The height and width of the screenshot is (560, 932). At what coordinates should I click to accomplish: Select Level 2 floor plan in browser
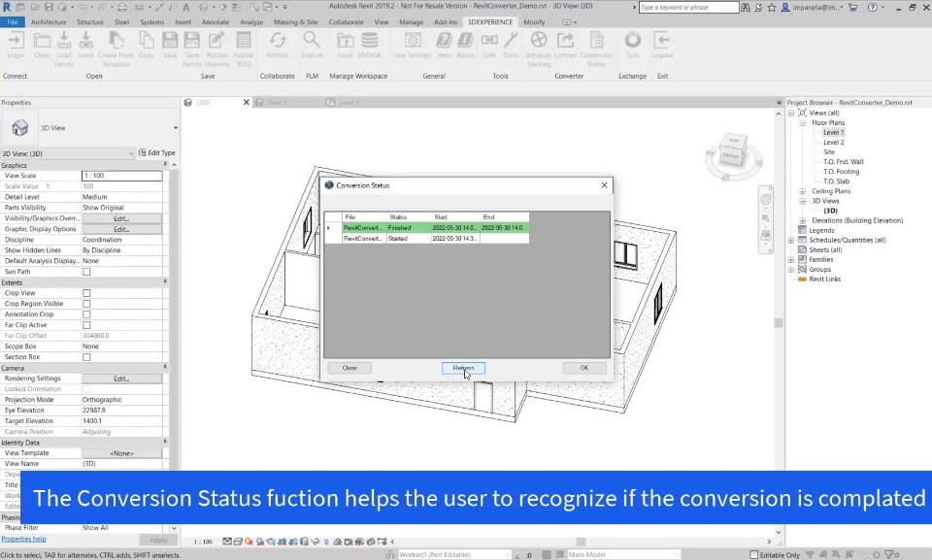[x=833, y=143]
